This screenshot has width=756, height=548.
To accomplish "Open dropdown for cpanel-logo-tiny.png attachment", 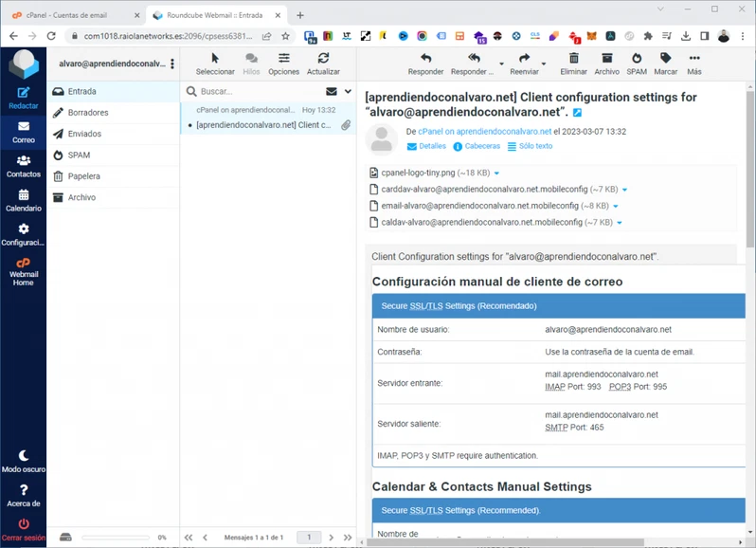I will pyautogui.click(x=496, y=174).
